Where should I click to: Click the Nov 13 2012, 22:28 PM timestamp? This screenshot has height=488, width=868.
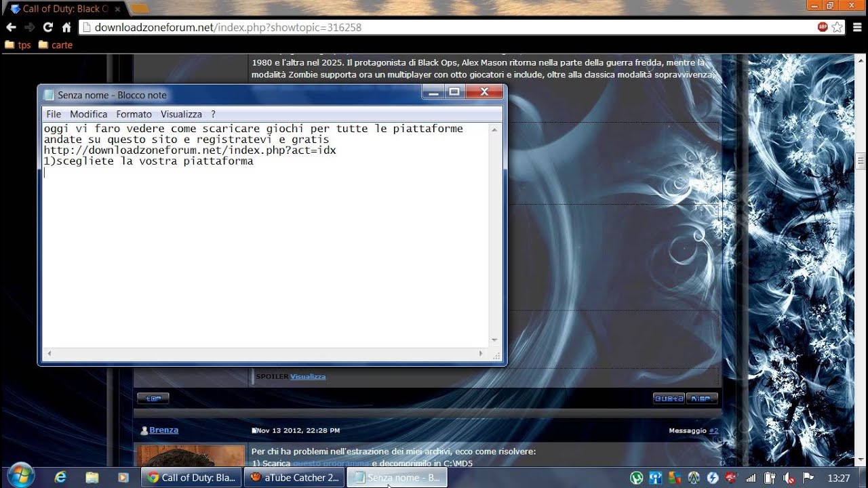click(x=298, y=430)
